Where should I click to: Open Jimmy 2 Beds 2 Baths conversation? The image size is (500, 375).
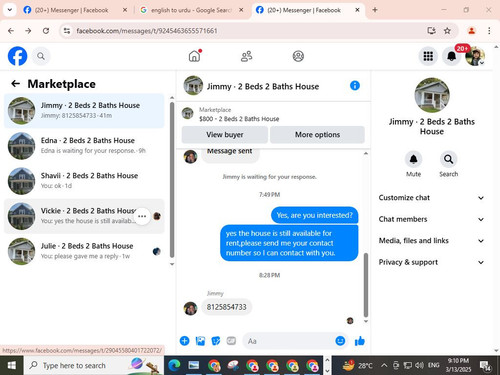click(x=84, y=111)
